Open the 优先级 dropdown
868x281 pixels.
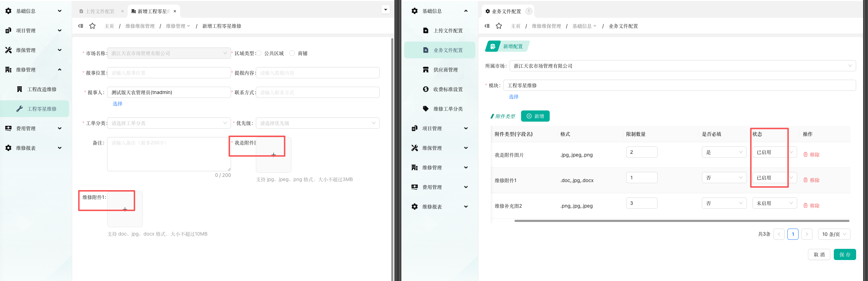point(318,123)
